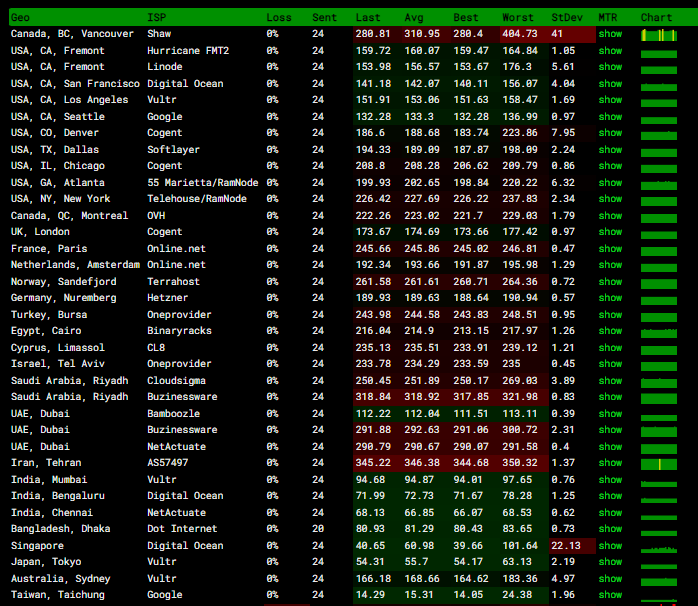
Task: Click show for Bengaluru Digital Ocean
Action: coord(610,495)
